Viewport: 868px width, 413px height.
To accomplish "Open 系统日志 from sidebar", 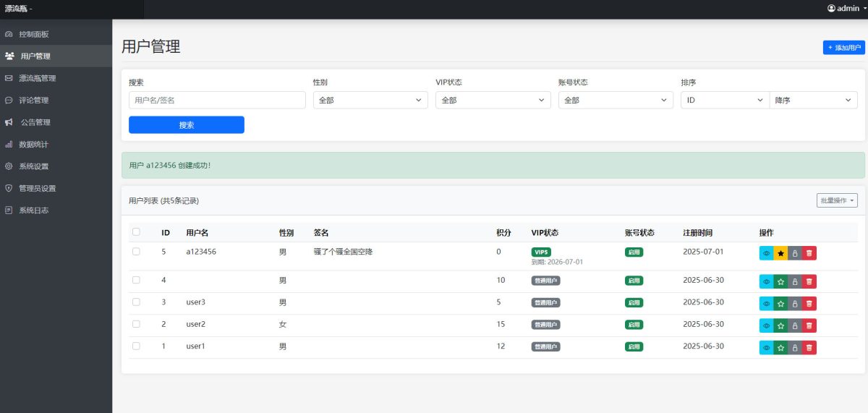I will point(56,210).
